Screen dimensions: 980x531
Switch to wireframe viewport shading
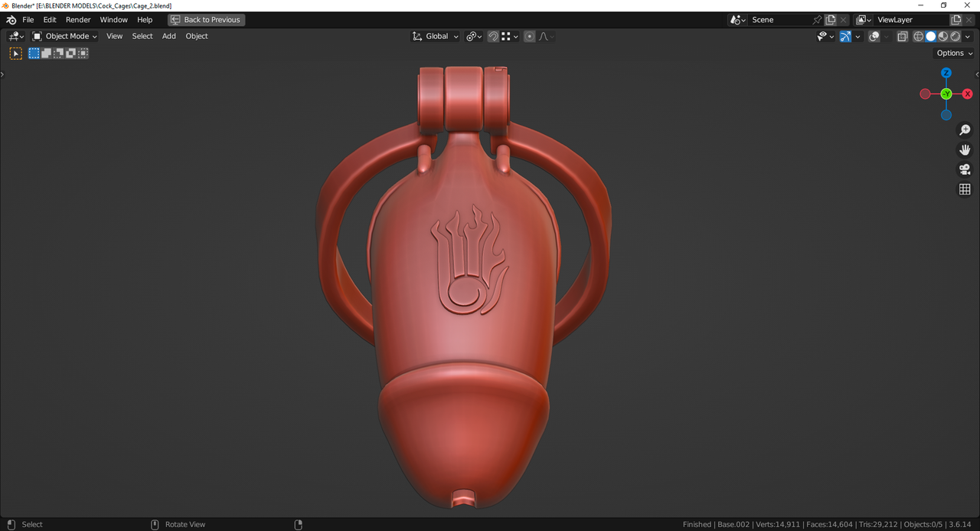(x=918, y=36)
